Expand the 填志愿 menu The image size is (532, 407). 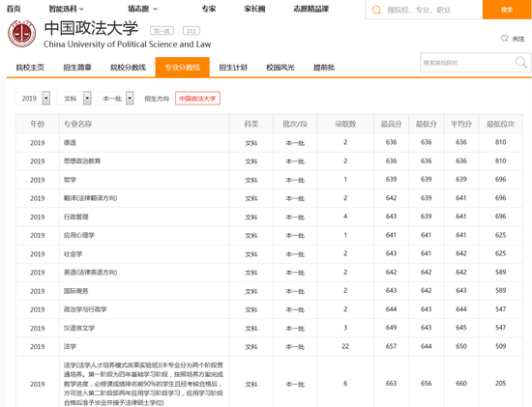(x=143, y=9)
